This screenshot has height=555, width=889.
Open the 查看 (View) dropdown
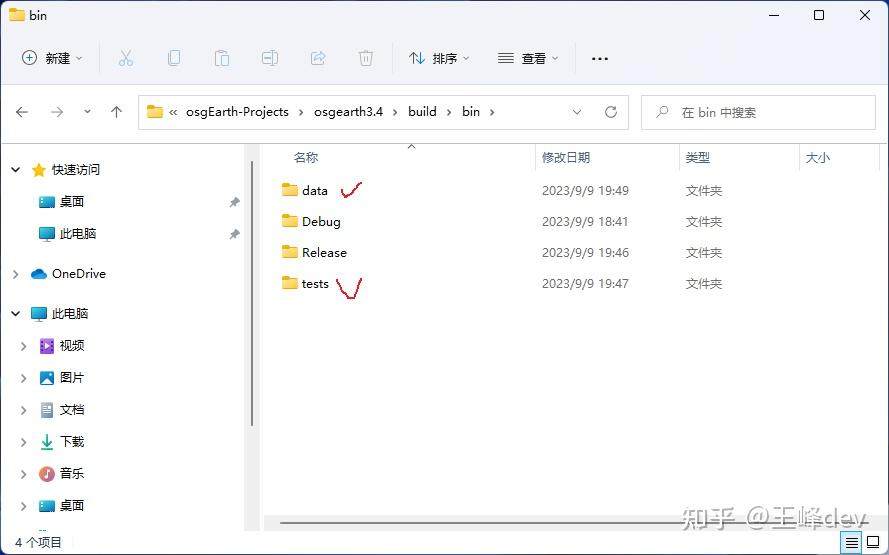coord(528,58)
